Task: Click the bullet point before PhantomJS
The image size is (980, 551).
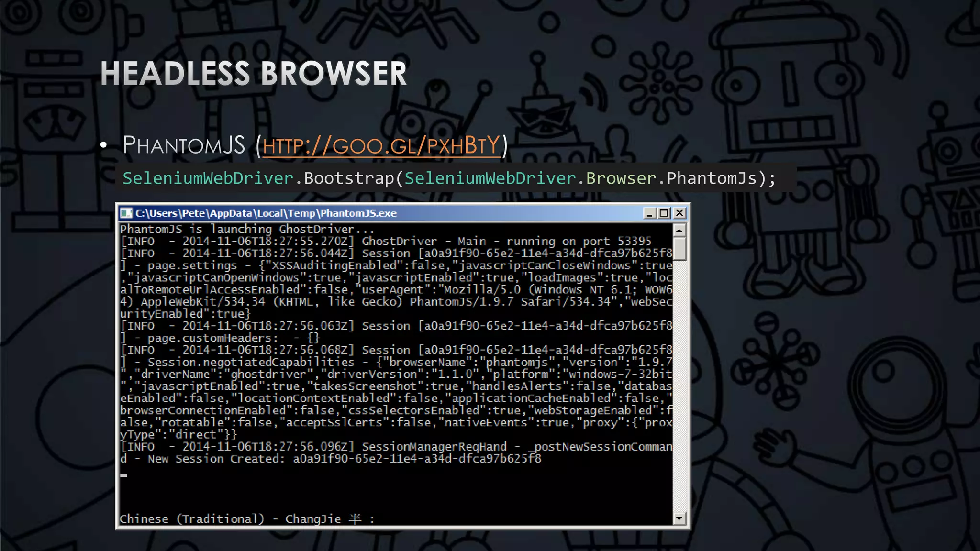Action: [104, 146]
